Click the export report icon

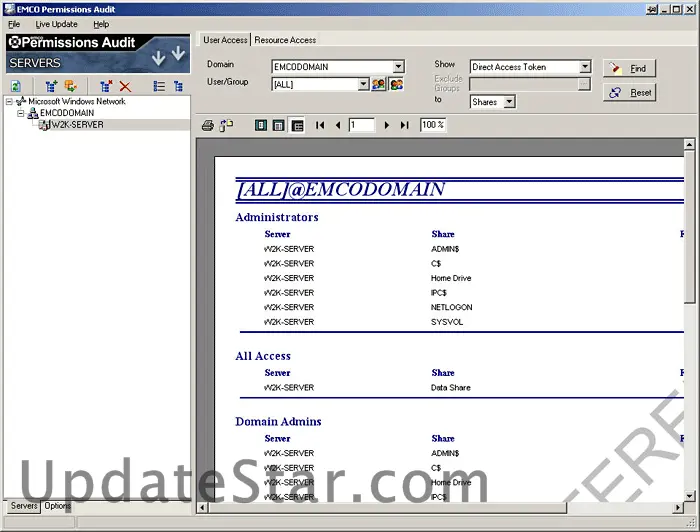(x=226, y=125)
